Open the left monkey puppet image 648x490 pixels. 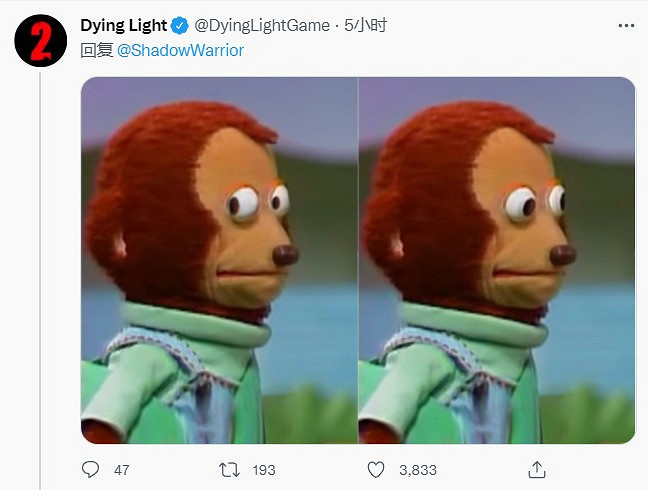pos(219,260)
